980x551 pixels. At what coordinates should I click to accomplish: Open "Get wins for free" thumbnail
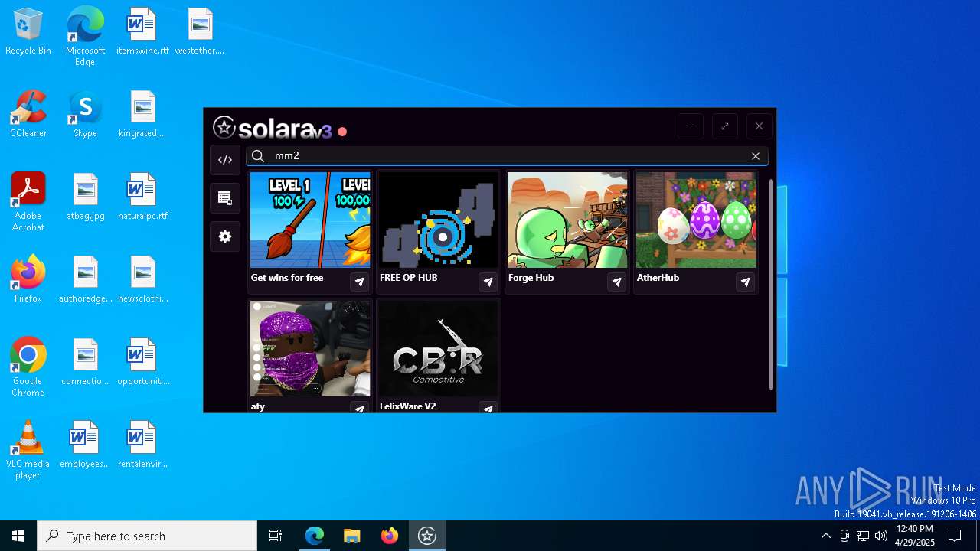click(310, 220)
